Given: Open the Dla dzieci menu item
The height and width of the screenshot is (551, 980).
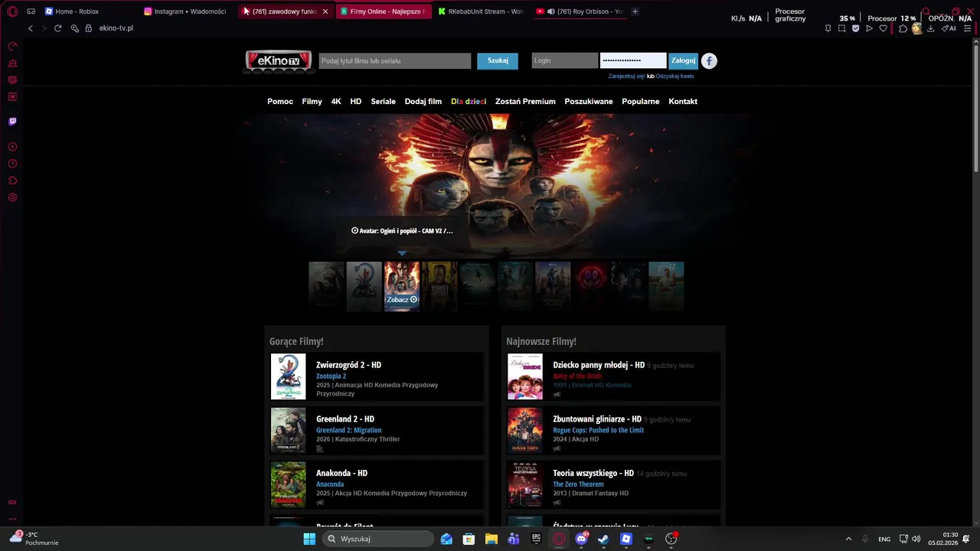Looking at the screenshot, I should [469, 101].
